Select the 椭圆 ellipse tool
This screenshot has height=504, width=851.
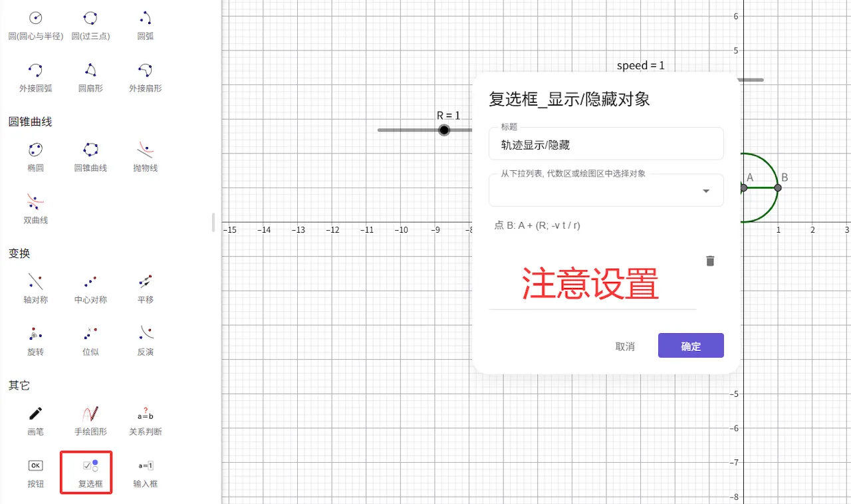coord(35,156)
